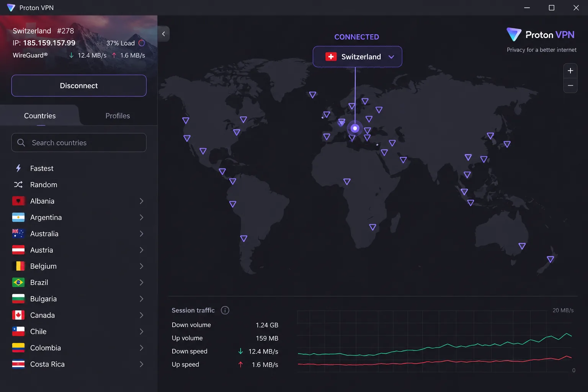Viewport: 588px width, 392px height.
Task: Collapse the sidebar with arrow button
Action: point(163,34)
